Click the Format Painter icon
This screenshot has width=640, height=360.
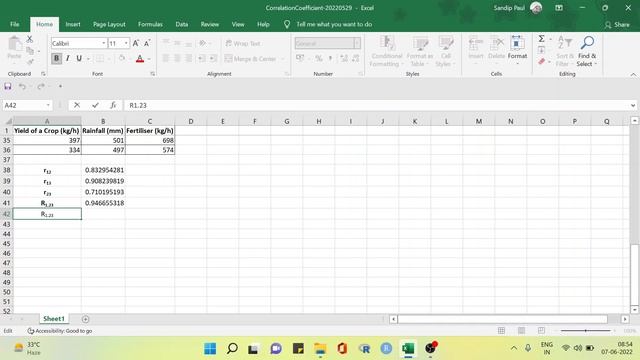[x=30, y=62]
